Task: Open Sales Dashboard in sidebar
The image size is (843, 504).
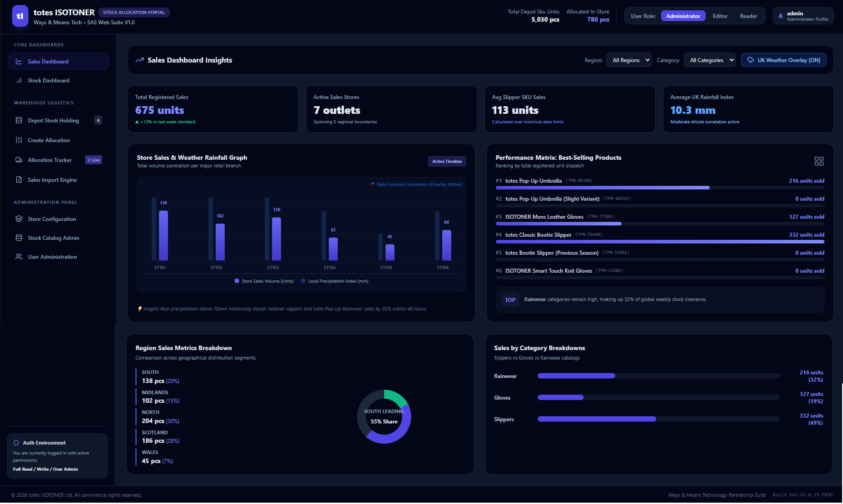Action: pos(59,61)
